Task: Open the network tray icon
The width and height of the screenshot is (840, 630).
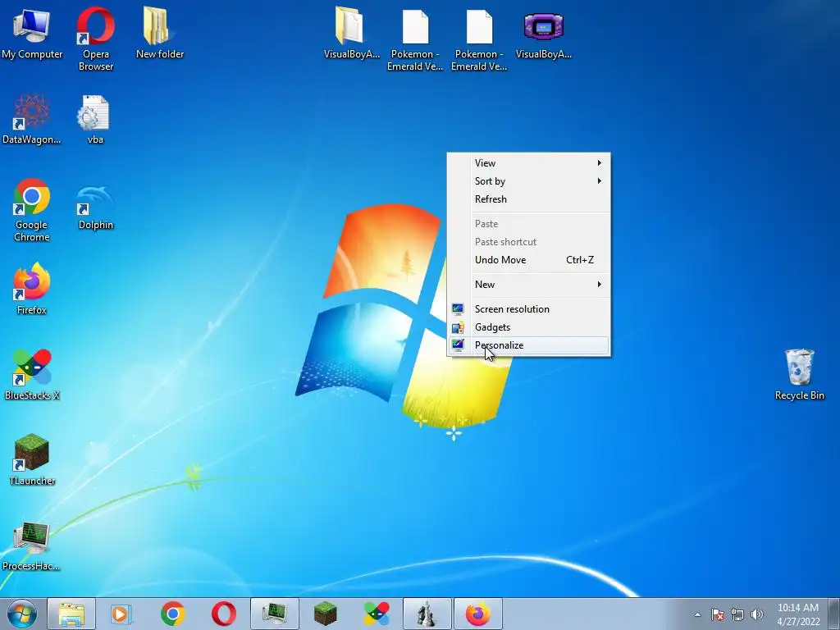Action: coord(737,614)
